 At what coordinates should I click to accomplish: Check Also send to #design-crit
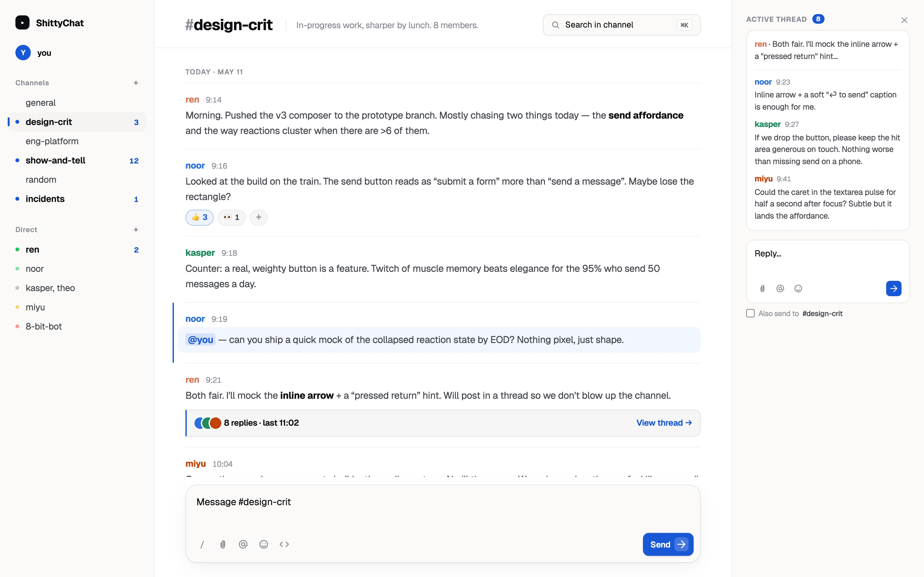[x=750, y=313]
